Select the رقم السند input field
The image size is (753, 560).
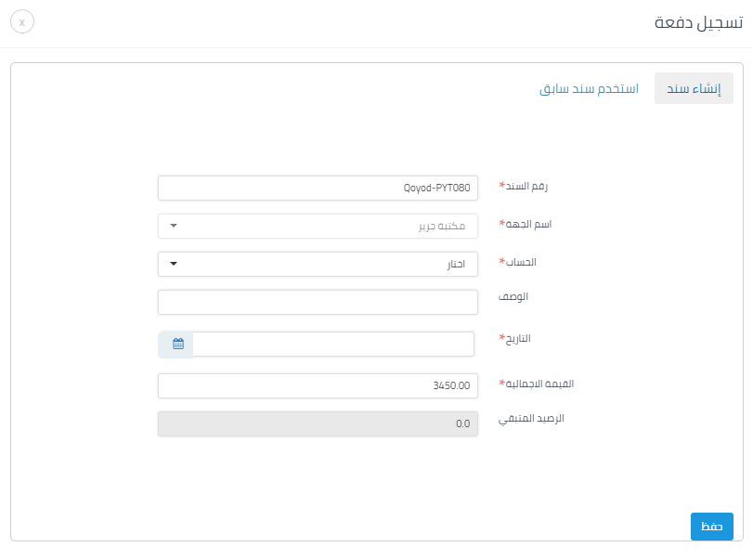pos(318,187)
